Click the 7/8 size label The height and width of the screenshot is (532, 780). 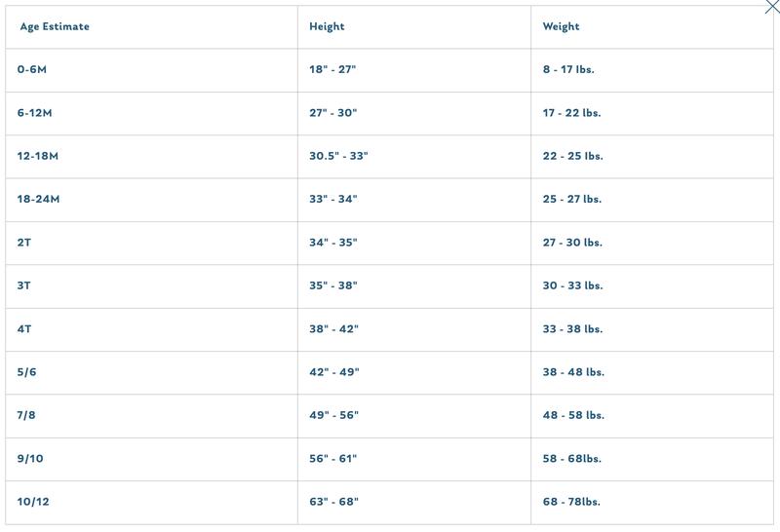27,415
